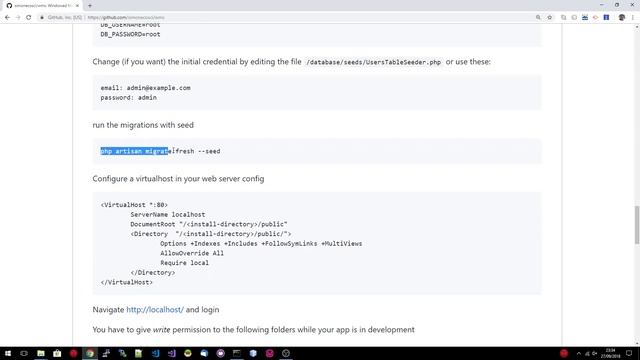Click "Configure a virtualhost in your web server config"
This screenshot has height=360, width=640.
click(x=178, y=179)
